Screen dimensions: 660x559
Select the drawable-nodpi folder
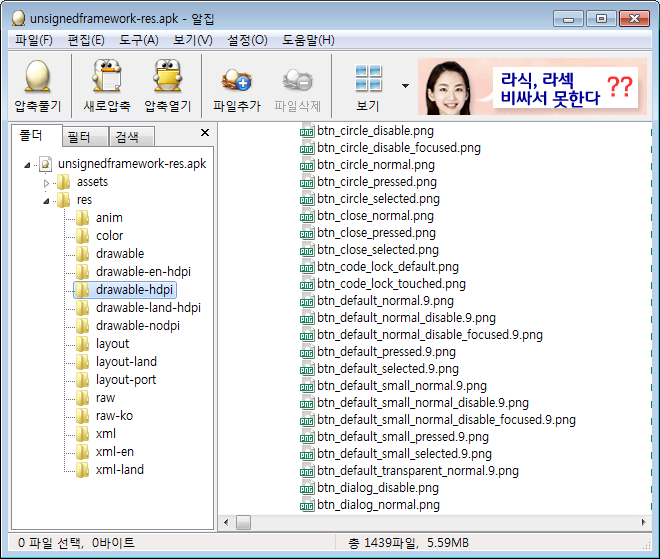(x=138, y=326)
